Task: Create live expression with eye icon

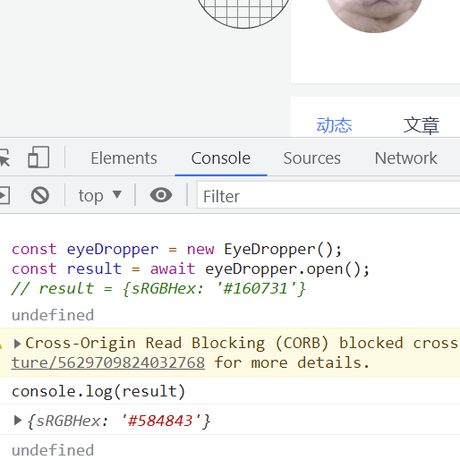Action: pos(161,195)
